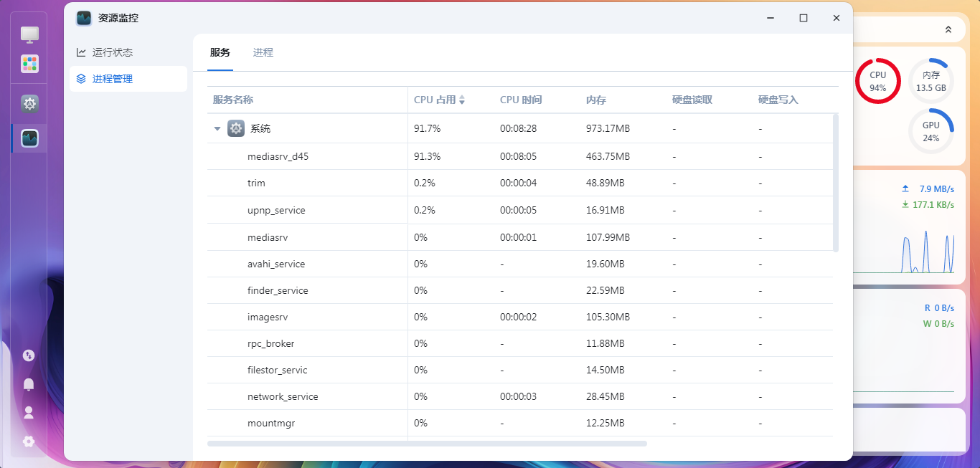Click the 内存 13.5 GB gauge
Screen dimensions: 980x468
click(931, 81)
